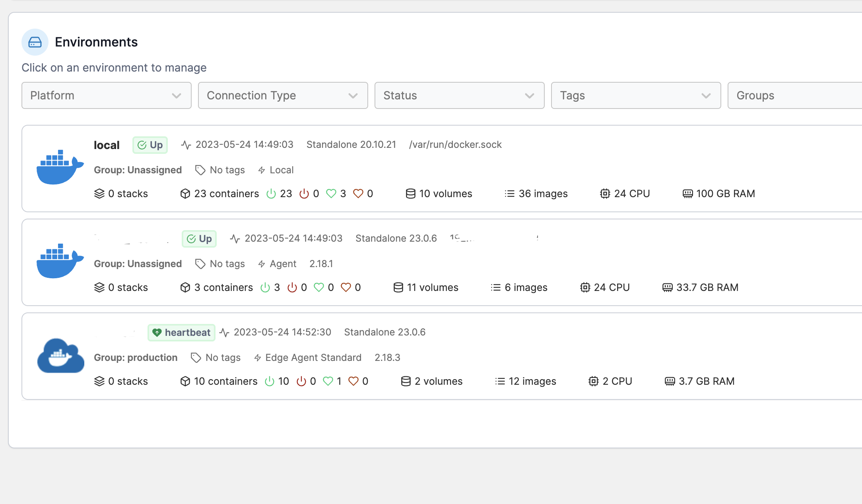Click the green running containers power icon on local

[271, 194]
